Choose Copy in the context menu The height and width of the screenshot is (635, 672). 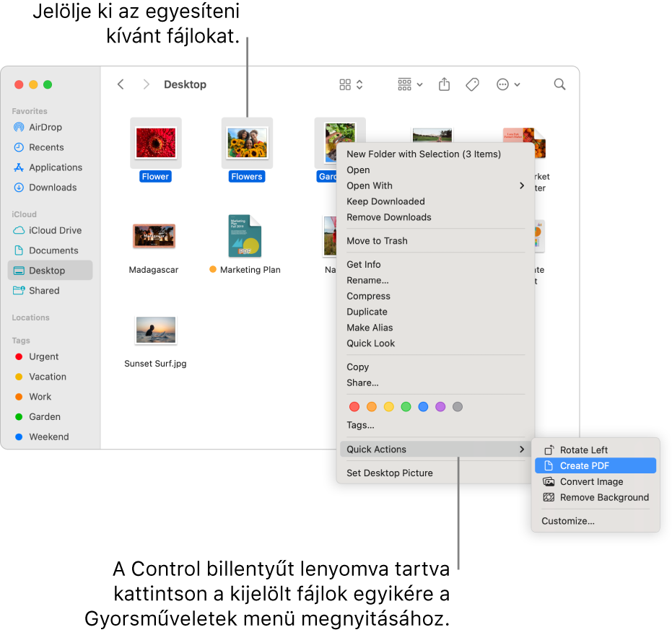[357, 367]
